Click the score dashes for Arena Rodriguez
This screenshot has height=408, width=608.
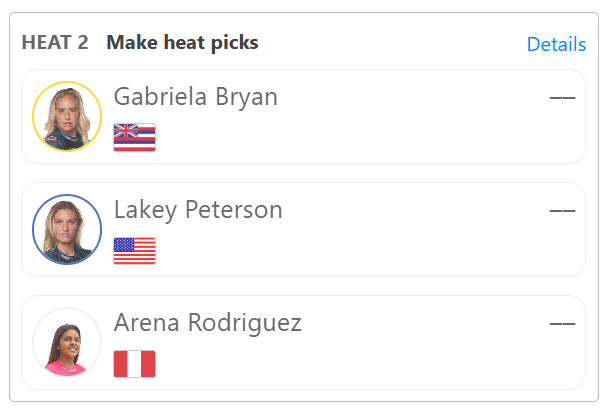[562, 324]
